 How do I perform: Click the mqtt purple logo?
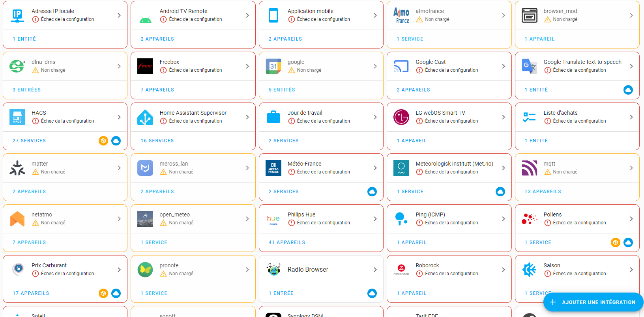tap(529, 168)
